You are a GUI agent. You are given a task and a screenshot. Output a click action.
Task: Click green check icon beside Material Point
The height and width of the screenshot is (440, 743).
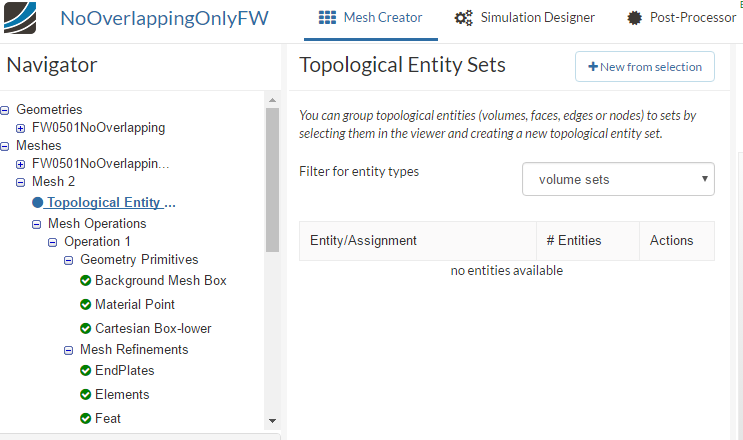(85, 305)
